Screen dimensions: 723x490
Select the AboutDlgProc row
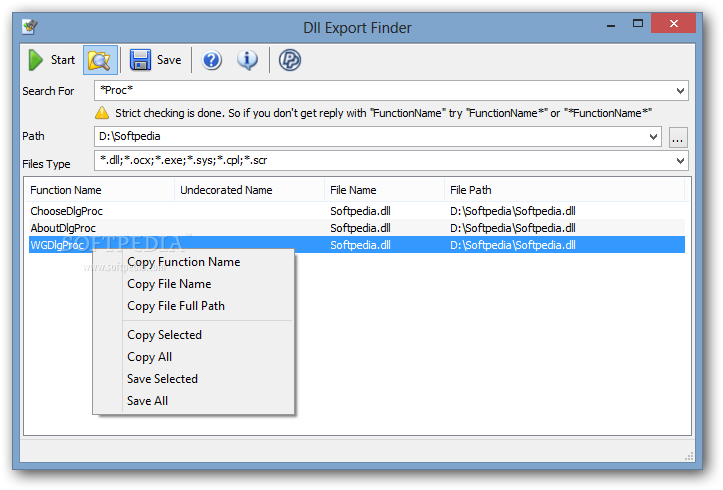point(357,228)
